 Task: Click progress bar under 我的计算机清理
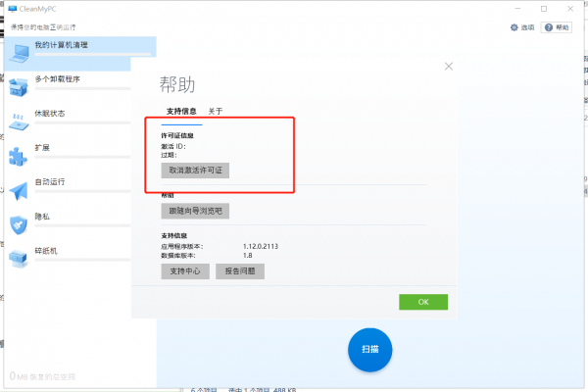93,55
